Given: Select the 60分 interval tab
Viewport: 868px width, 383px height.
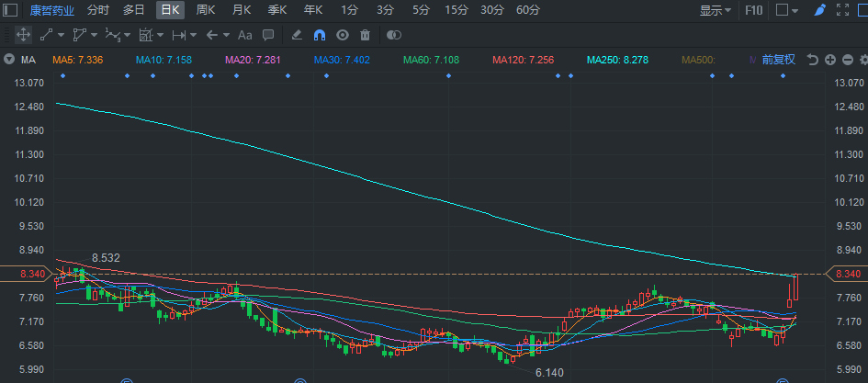Looking at the screenshot, I should [x=528, y=10].
